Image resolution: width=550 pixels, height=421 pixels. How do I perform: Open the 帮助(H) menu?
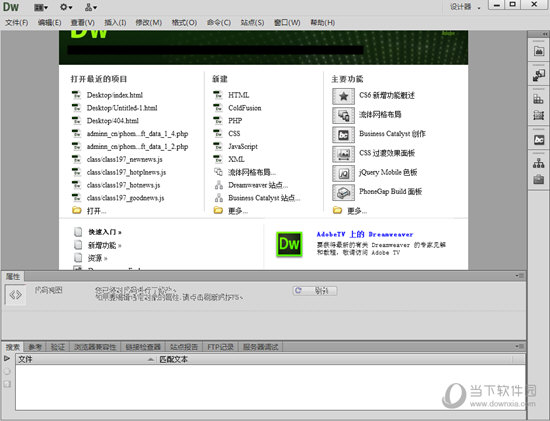point(323,22)
